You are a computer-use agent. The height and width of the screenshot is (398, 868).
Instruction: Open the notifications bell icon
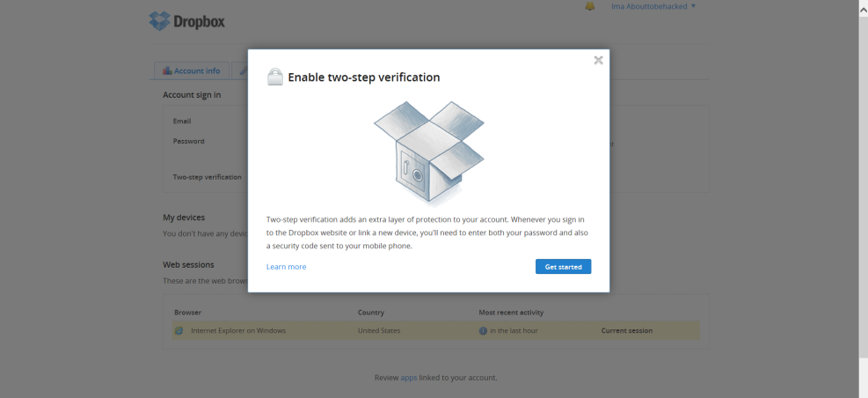[x=589, y=7]
